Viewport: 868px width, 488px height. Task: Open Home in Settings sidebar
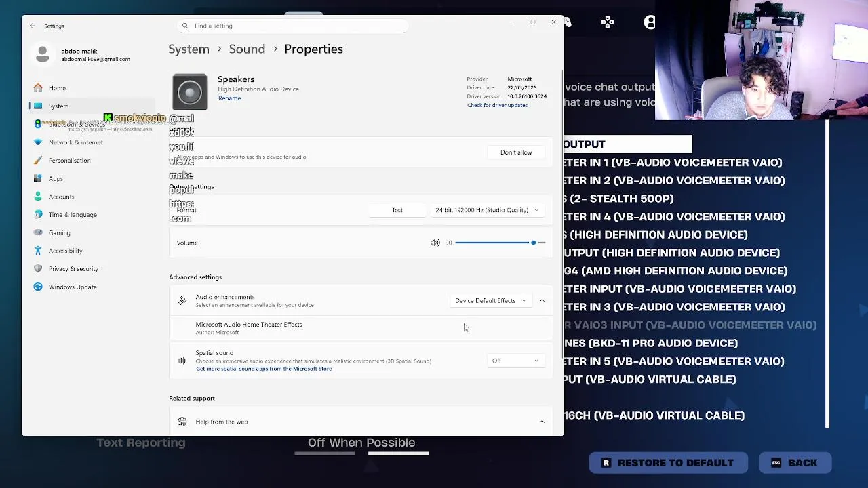pos(57,88)
